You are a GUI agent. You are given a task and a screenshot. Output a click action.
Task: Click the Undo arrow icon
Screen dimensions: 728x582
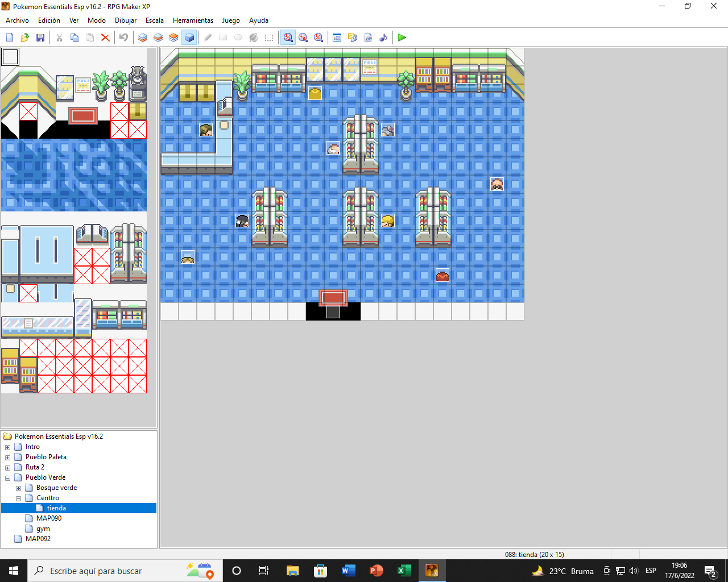(x=123, y=38)
